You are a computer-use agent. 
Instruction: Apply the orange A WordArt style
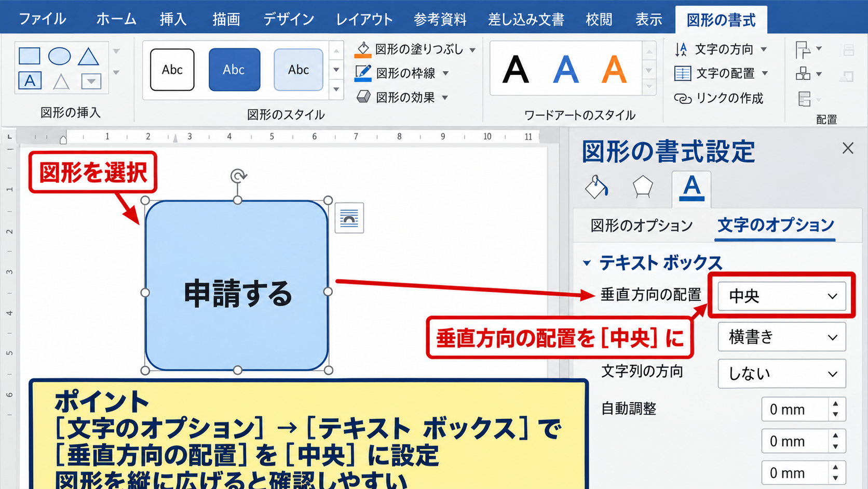614,69
